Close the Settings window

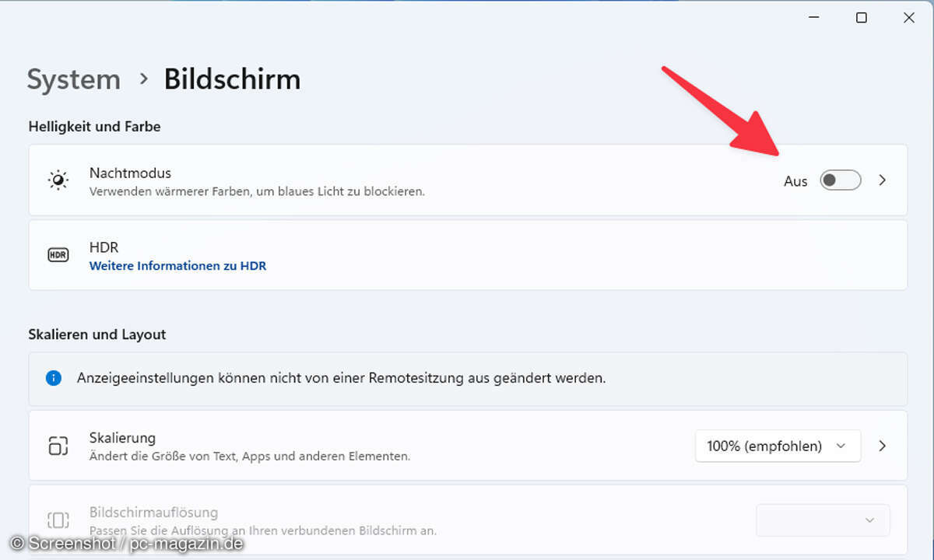coord(908,18)
